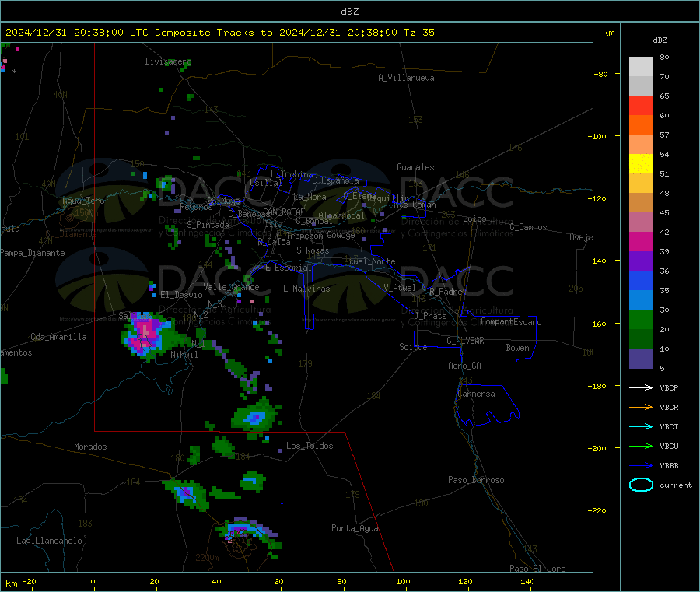Click the C_Española map label
Image resolution: width=700 pixels, height=592 pixels.
click(x=335, y=180)
